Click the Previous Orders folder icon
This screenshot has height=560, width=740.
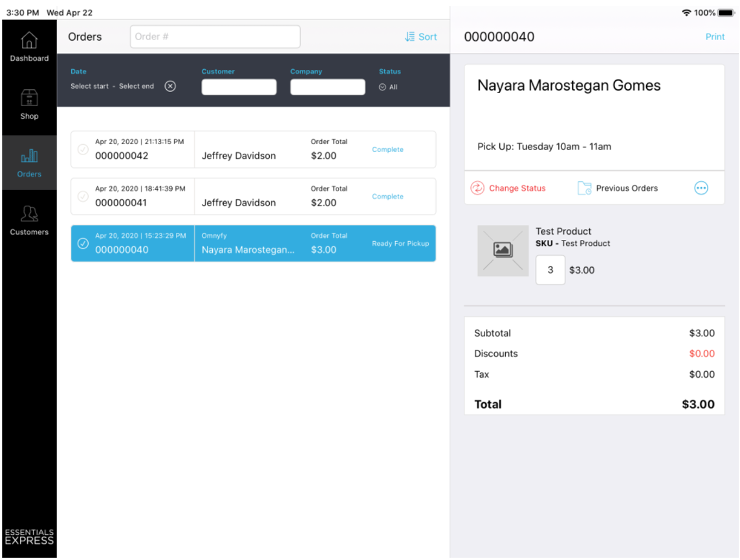tap(584, 188)
